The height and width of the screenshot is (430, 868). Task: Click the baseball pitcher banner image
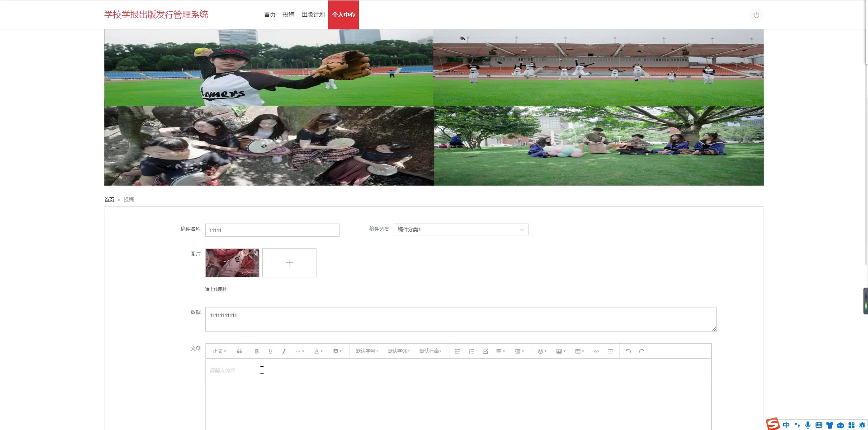[x=269, y=68]
